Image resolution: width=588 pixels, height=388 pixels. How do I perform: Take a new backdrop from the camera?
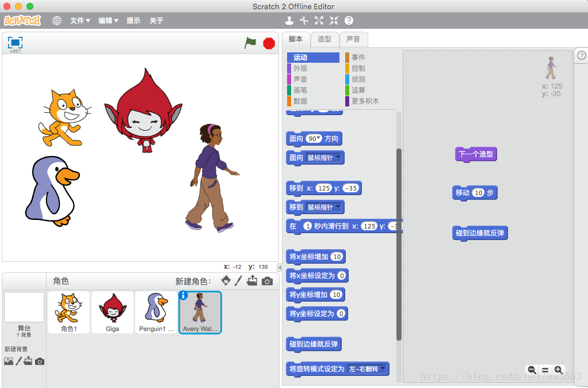tap(40, 362)
